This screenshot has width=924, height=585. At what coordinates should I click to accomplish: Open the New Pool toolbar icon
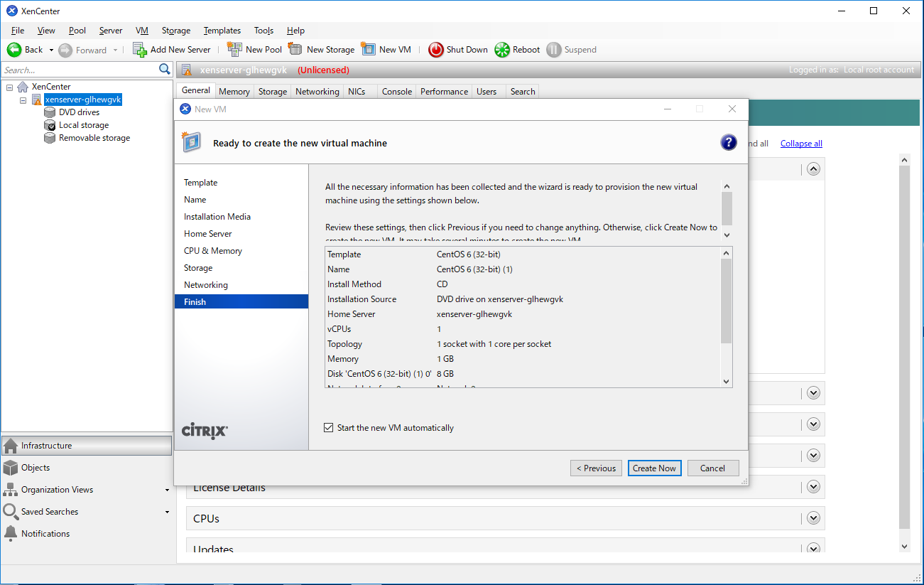tap(234, 49)
